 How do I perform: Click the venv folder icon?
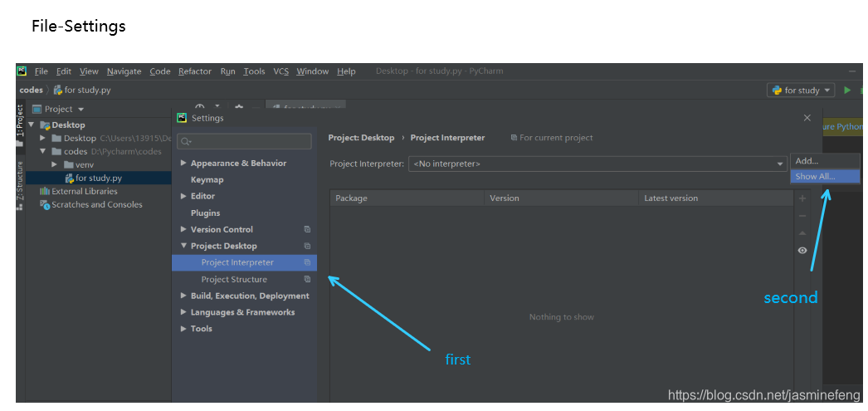pyautogui.click(x=69, y=164)
